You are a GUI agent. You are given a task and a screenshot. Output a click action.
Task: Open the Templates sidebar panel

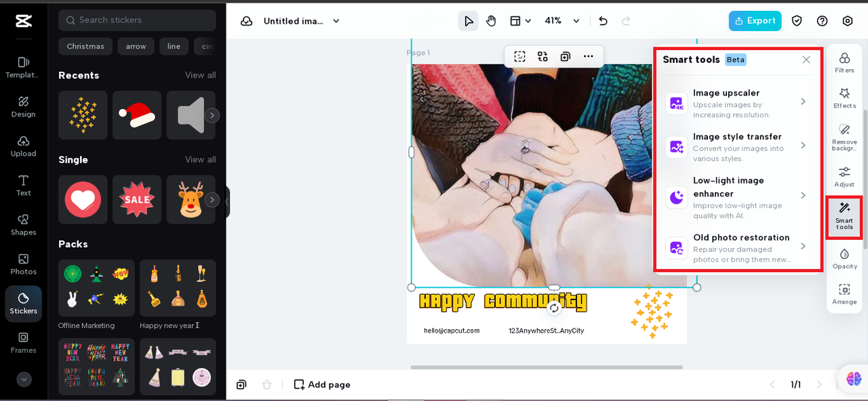tap(24, 68)
